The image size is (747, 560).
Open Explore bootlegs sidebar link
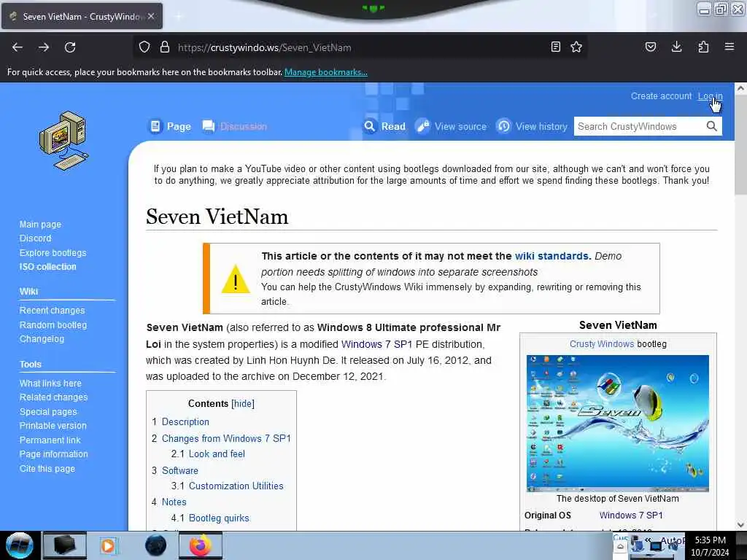(x=53, y=252)
